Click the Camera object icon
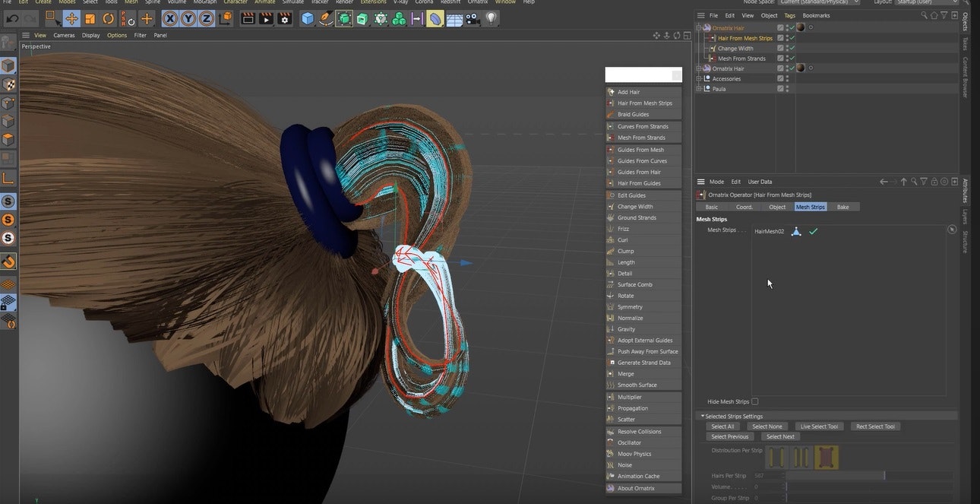 (x=473, y=18)
